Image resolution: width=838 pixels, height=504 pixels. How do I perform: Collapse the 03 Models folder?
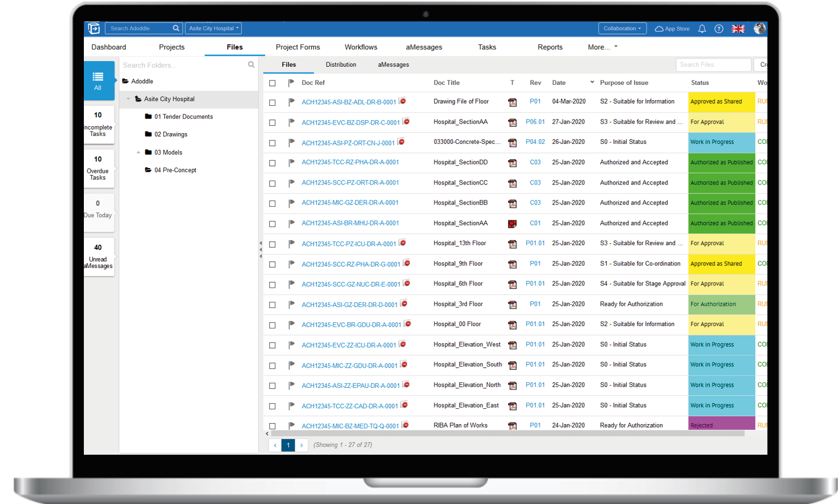coord(138,152)
